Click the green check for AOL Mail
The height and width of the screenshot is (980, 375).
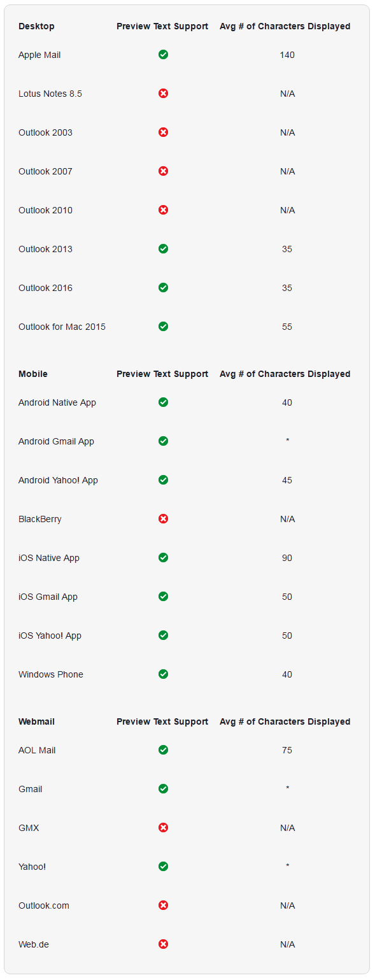(163, 750)
